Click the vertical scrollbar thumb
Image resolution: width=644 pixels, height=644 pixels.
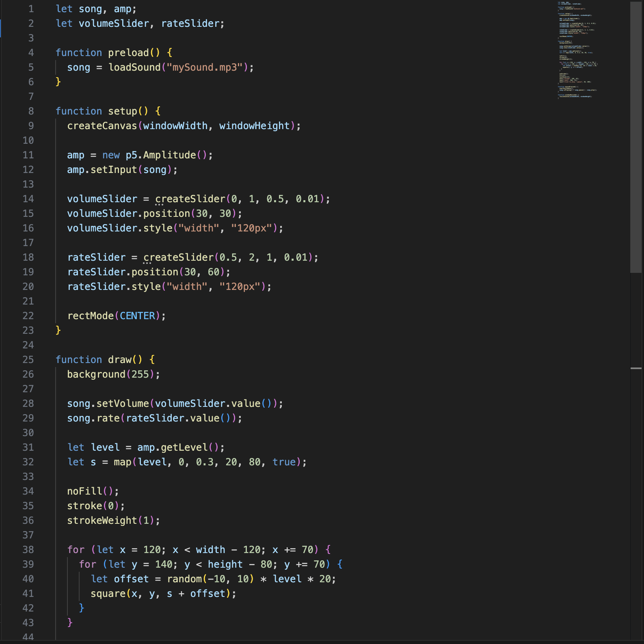pyautogui.click(x=635, y=137)
